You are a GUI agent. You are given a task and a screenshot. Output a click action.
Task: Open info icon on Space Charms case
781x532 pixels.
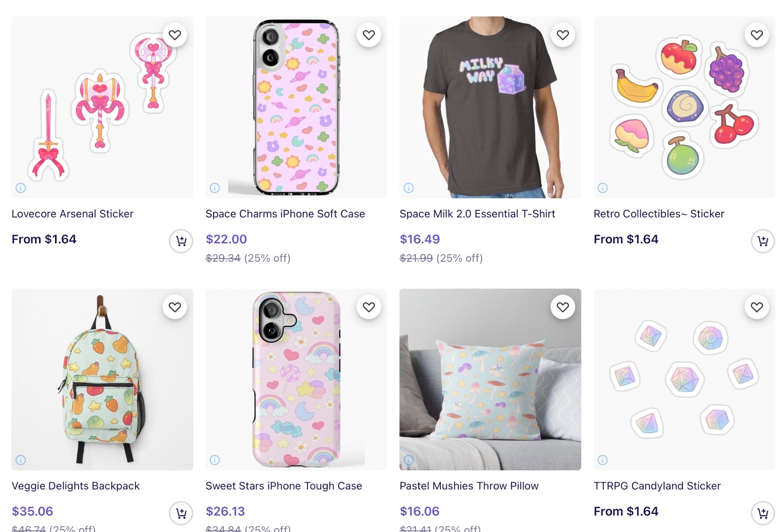tap(215, 188)
